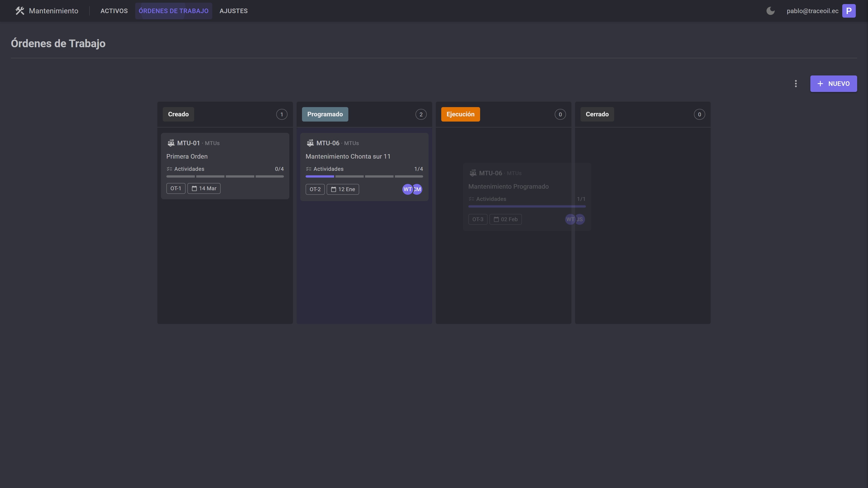Click the pablo@traceoil.ec account link
The height and width of the screenshot is (488, 868).
(812, 10)
